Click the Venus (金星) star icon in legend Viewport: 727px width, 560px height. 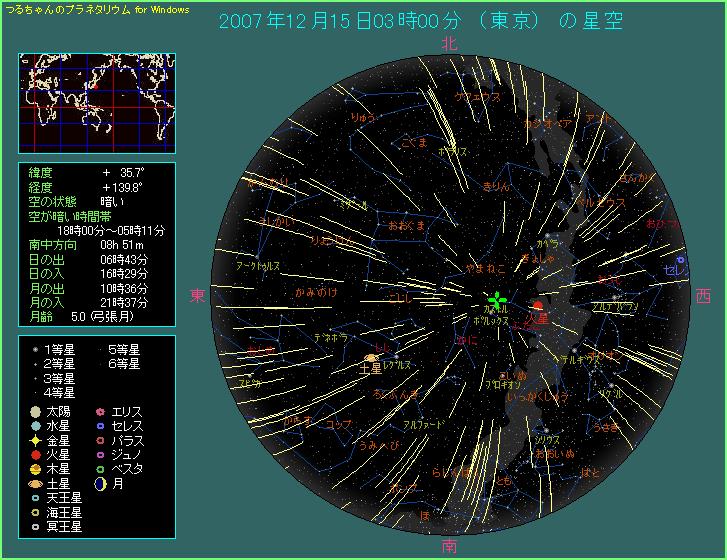pyautogui.click(x=35, y=439)
